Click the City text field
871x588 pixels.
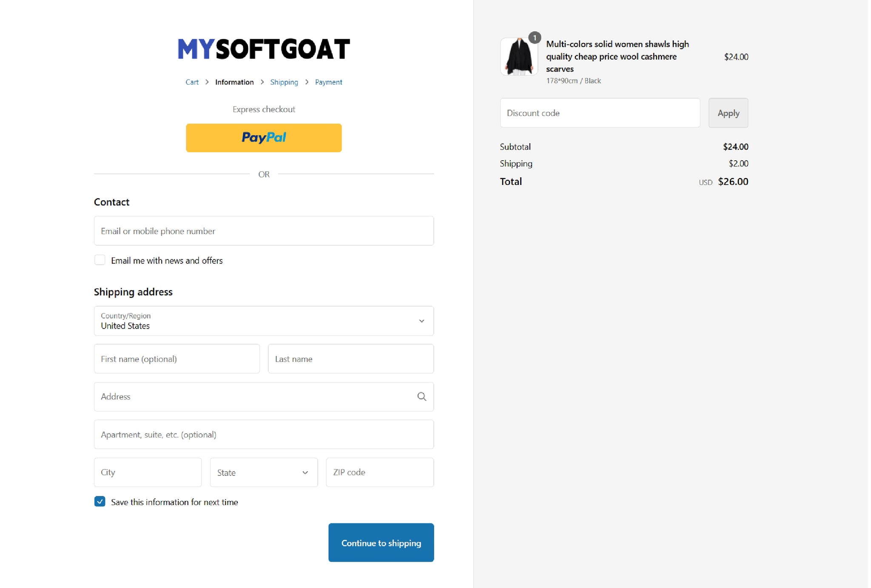148,472
